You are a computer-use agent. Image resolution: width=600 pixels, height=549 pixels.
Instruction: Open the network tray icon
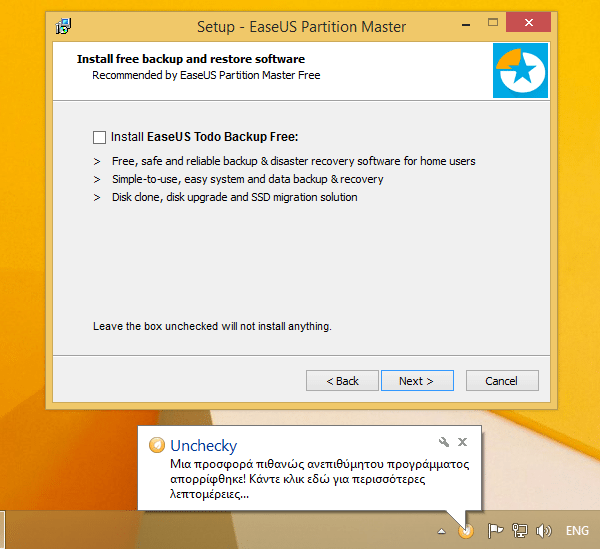tap(520, 531)
